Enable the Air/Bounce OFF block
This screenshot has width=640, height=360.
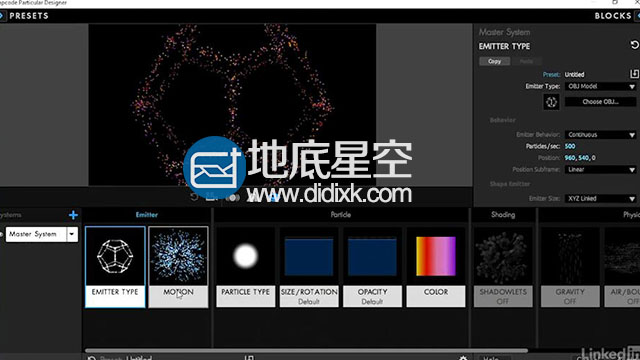click(x=622, y=267)
